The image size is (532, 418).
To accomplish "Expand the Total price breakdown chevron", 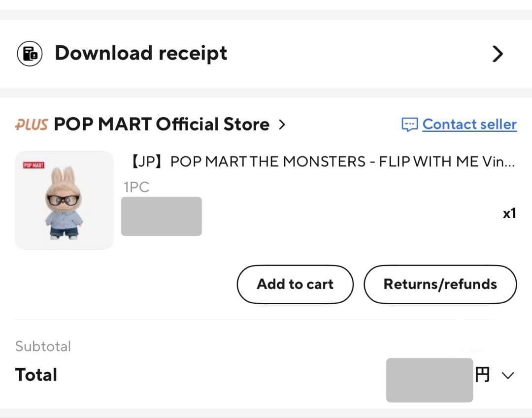I will tap(507, 376).
